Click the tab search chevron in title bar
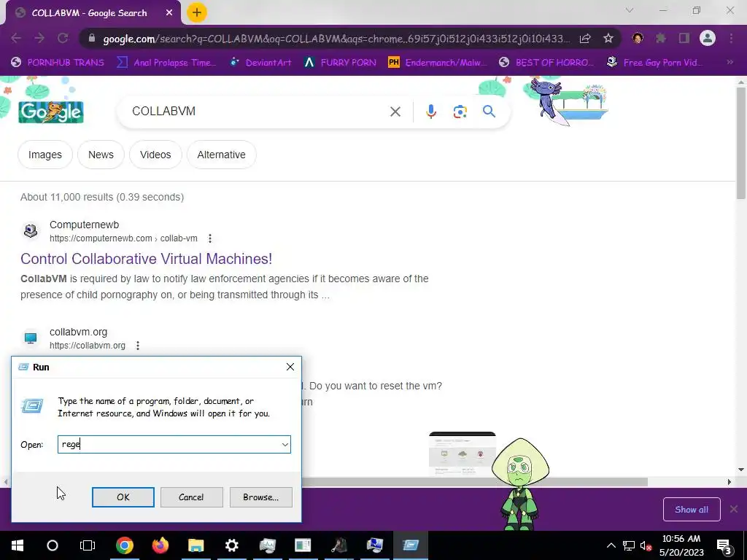Viewport: 747px width, 560px height. pos(630,10)
